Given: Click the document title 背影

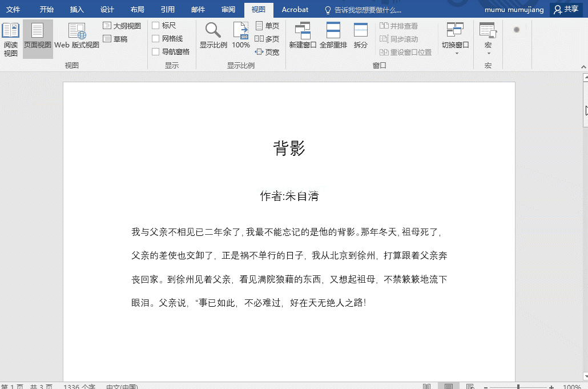Looking at the screenshot, I should click(x=289, y=148).
